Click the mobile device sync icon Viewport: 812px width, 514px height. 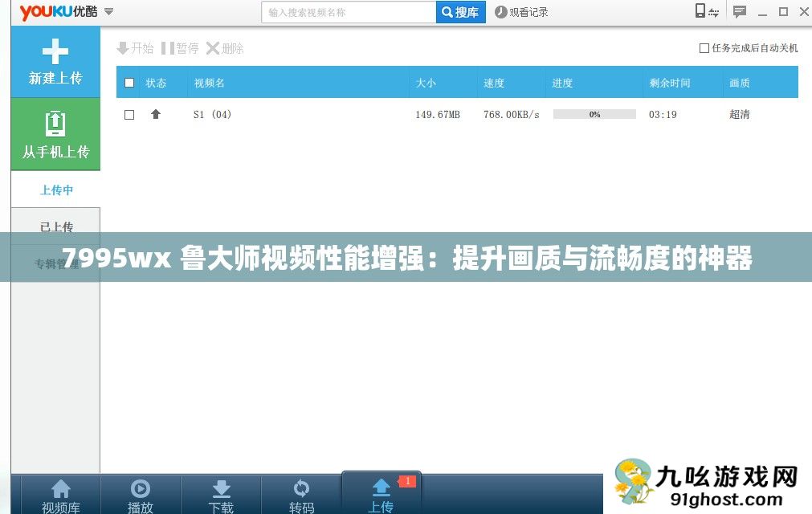coord(706,11)
